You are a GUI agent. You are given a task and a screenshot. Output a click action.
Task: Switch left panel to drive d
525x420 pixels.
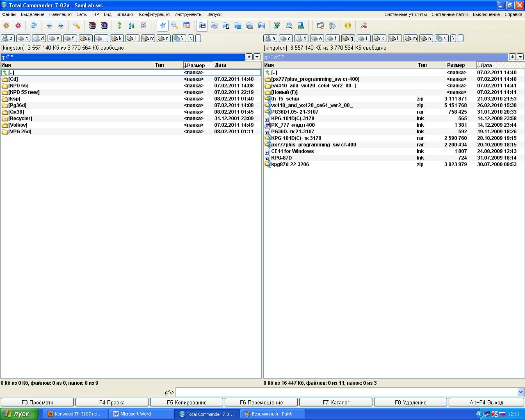(x=39, y=38)
